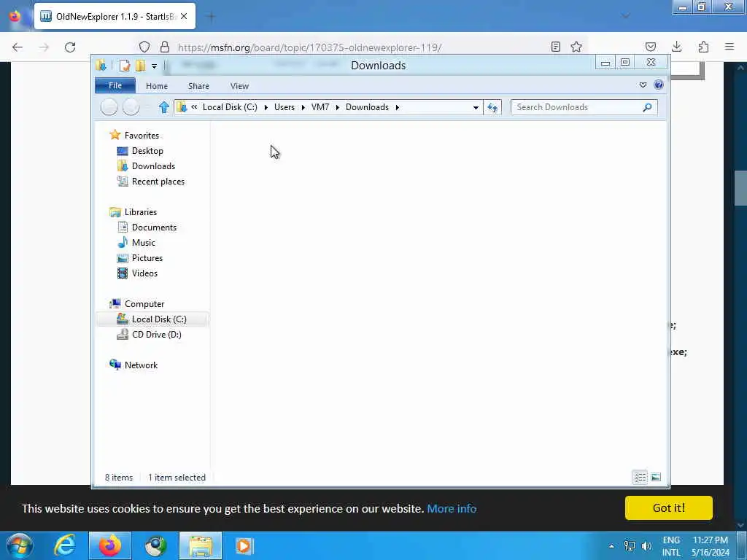Open Firefox extensions puzzle icon
The image size is (747, 560).
703,47
